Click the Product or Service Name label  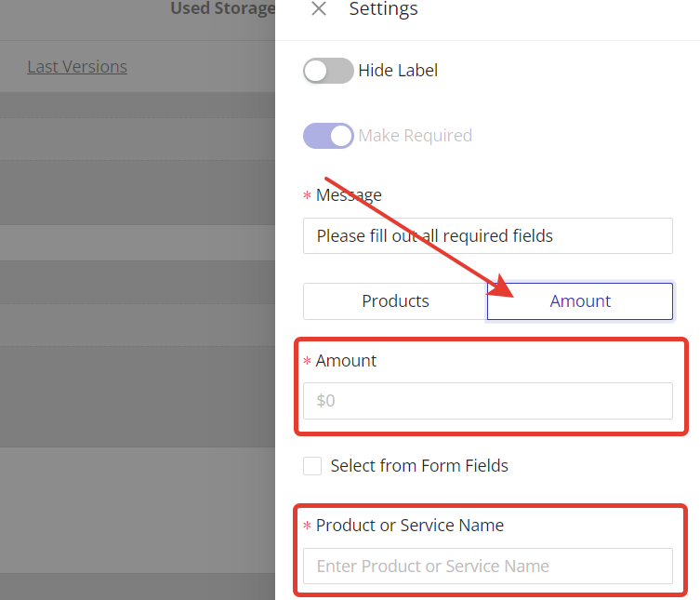click(x=410, y=526)
